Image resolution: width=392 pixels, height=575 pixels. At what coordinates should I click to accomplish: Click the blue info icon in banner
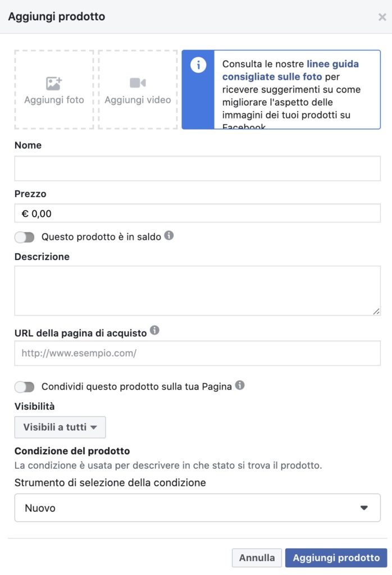(x=198, y=65)
